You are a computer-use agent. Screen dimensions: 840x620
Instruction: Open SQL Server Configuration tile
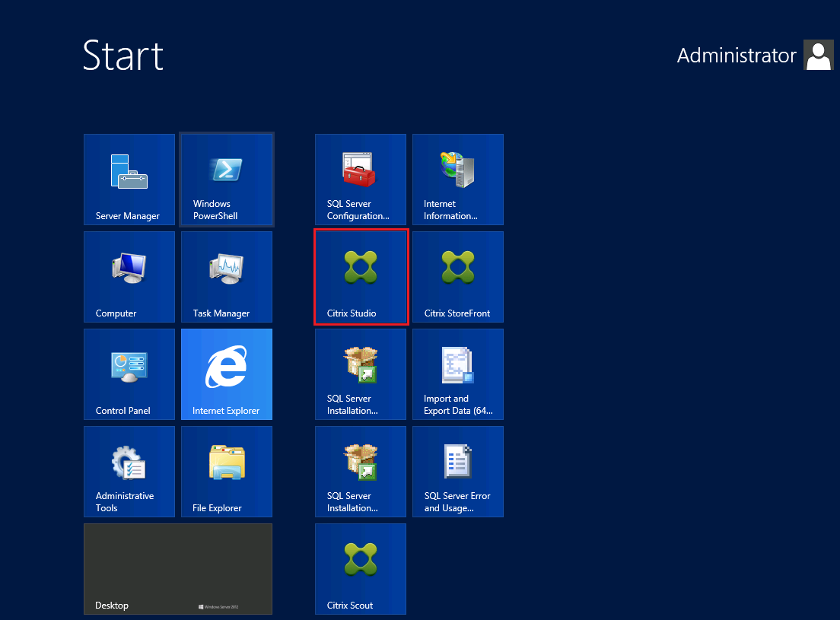click(x=361, y=180)
